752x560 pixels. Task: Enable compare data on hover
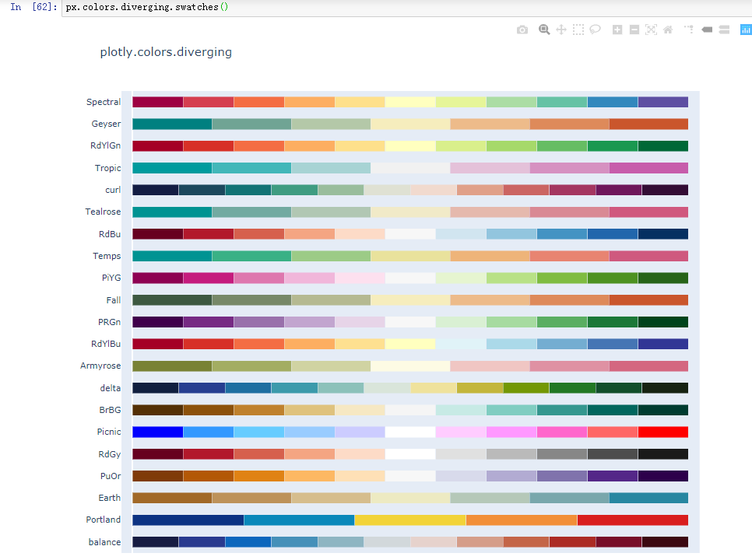(x=723, y=30)
